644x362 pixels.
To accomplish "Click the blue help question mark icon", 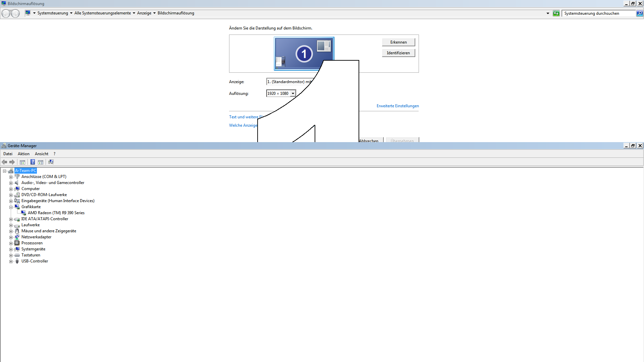I will tap(33, 162).
